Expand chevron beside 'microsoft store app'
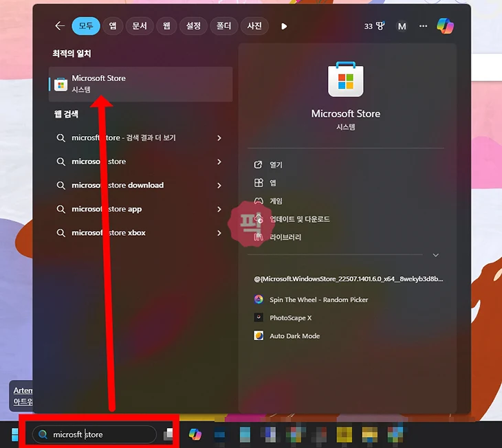Screen dimensions: 502x448 219,209
